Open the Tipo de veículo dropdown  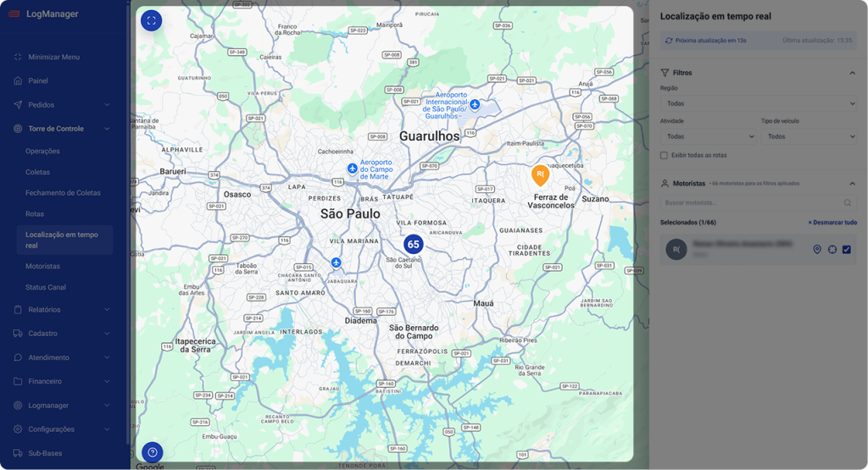click(809, 136)
